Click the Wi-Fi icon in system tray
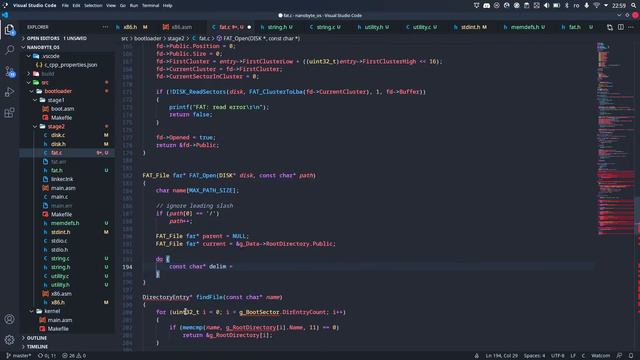The height and width of the screenshot is (360, 640). pyautogui.click(x=596, y=5)
